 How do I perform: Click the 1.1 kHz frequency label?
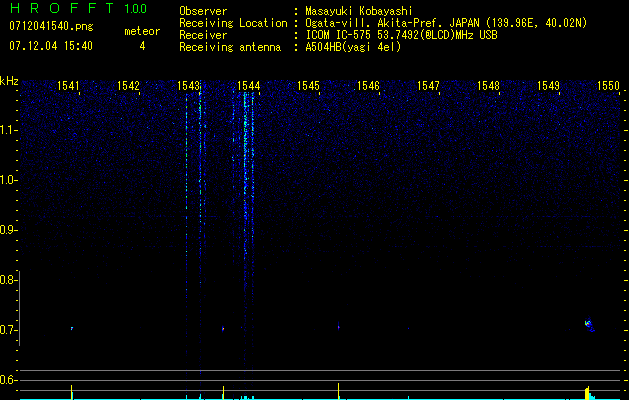point(8,130)
